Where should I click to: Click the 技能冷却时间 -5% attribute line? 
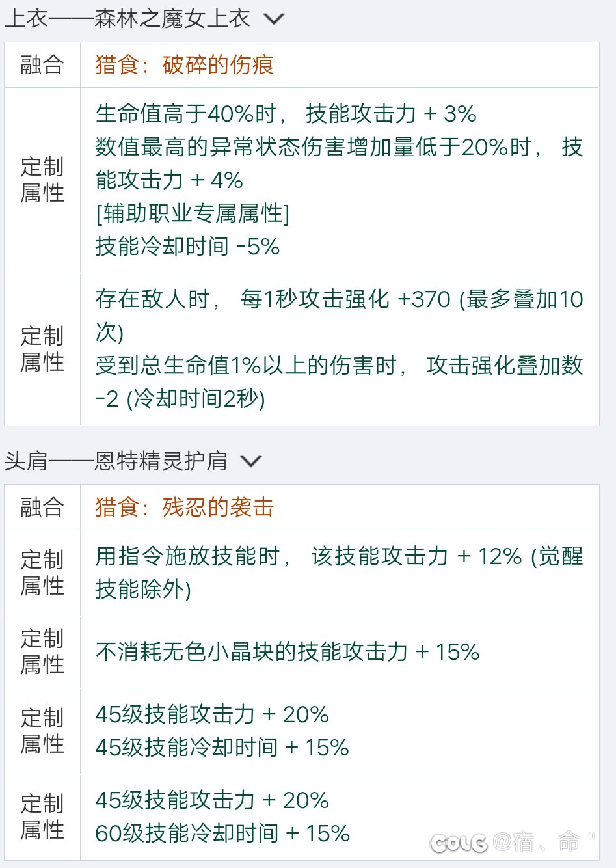187,247
